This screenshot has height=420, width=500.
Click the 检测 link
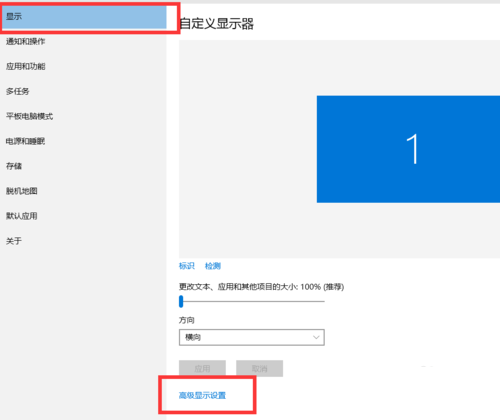point(213,266)
